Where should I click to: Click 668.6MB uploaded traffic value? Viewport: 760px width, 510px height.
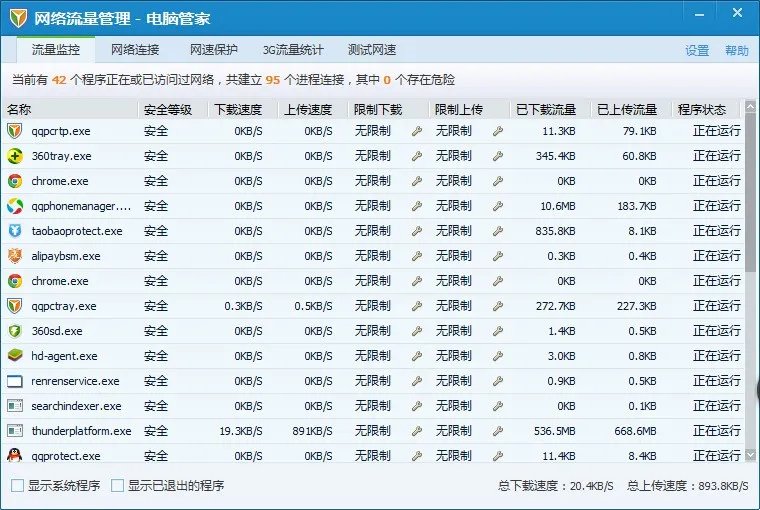coord(635,431)
